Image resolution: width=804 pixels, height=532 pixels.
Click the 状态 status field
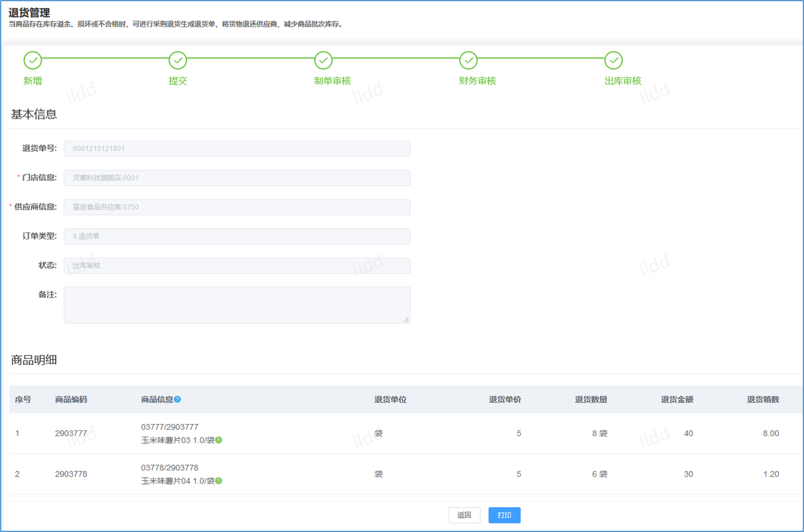point(237,266)
